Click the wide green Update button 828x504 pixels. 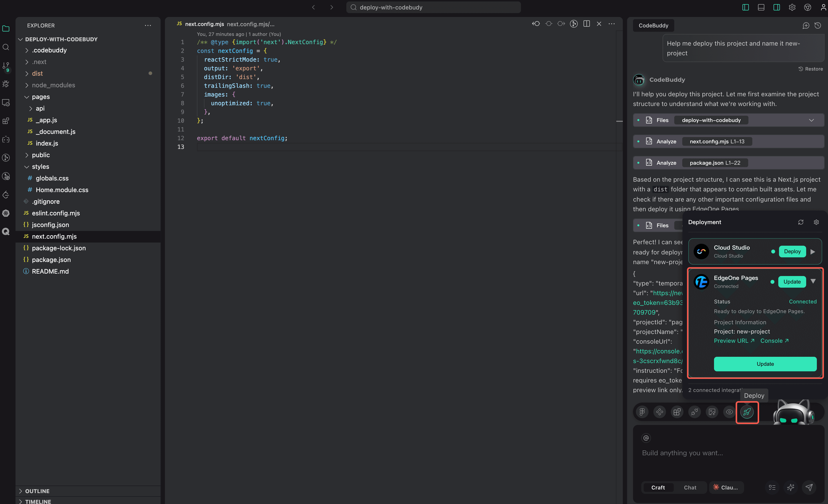pyautogui.click(x=765, y=364)
